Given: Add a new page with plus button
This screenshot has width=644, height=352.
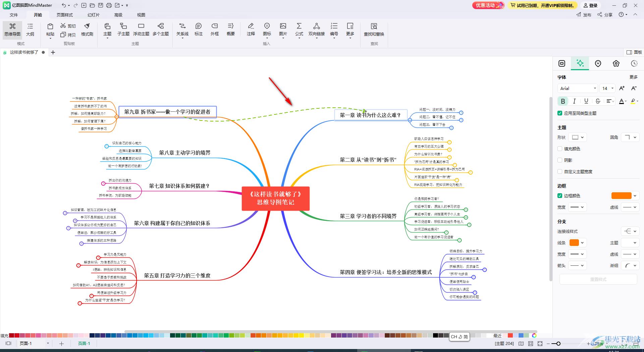Looking at the screenshot, I should coord(61,343).
